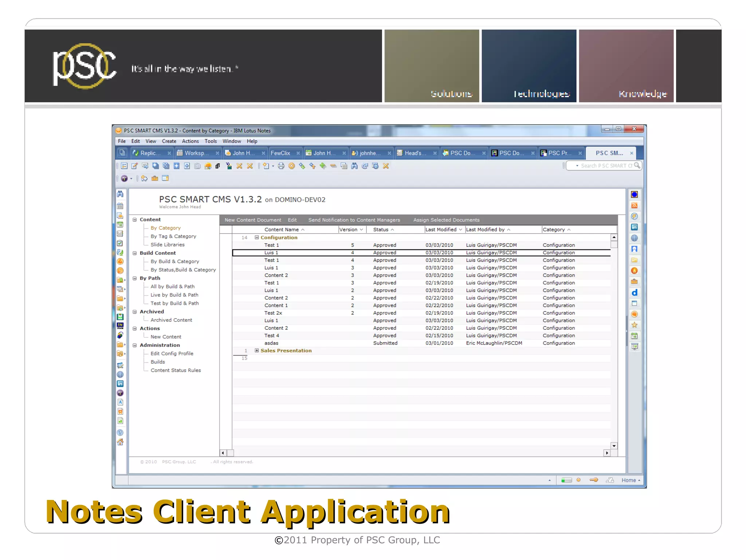Screen dimensions: 746x560
Task: Click the horizontal scrollbar right arrow
Action: tap(607, 453)
